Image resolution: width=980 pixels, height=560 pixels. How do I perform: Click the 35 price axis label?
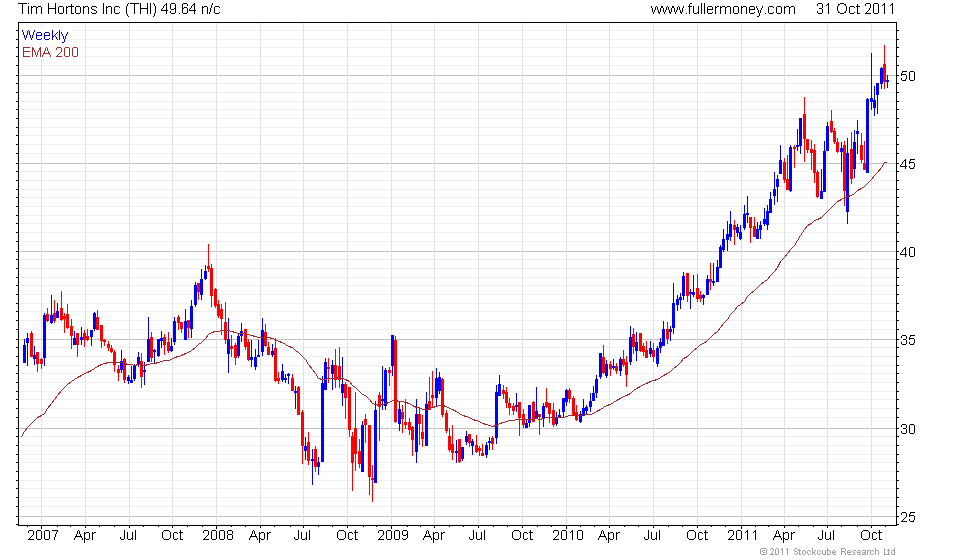(908, 341)
